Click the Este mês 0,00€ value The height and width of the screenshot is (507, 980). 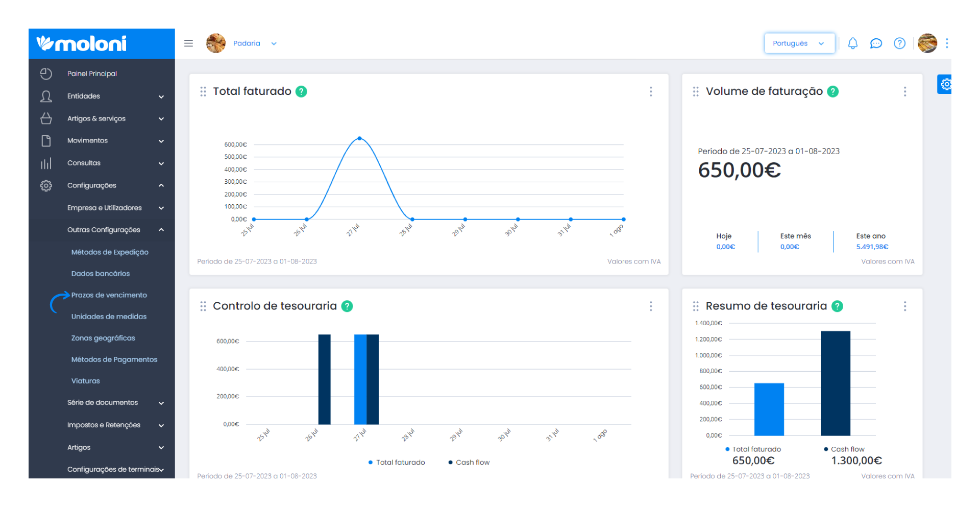pyautogui.click(x=790, y=247)
